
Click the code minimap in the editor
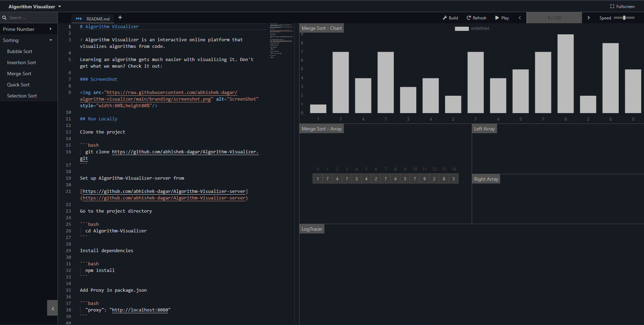point(281,41)
